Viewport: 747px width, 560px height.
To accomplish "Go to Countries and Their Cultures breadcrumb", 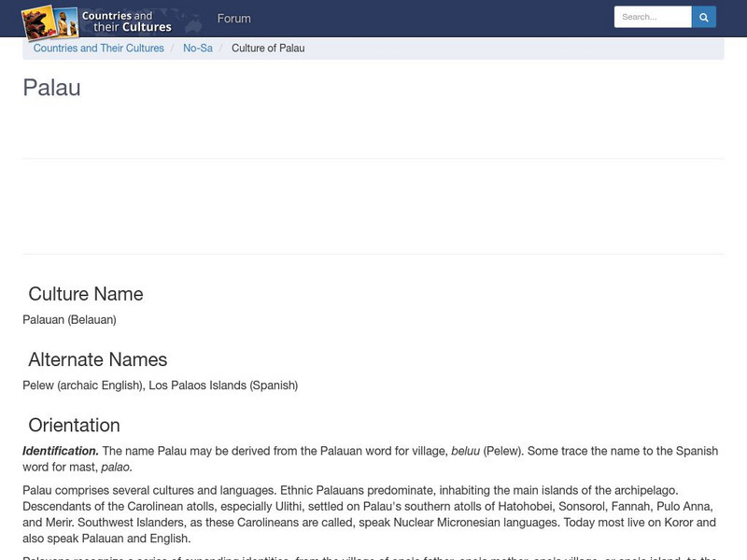I will pos(98,49).
